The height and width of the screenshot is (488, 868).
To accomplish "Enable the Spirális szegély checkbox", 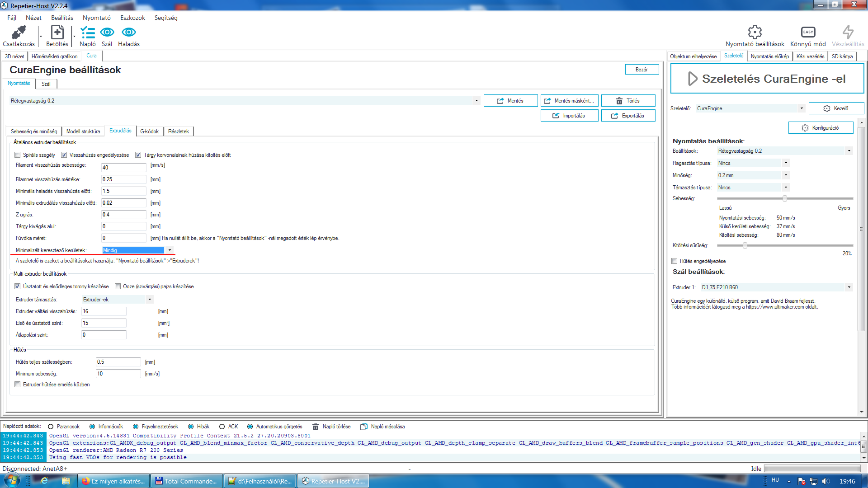I will tap(18, 155).
